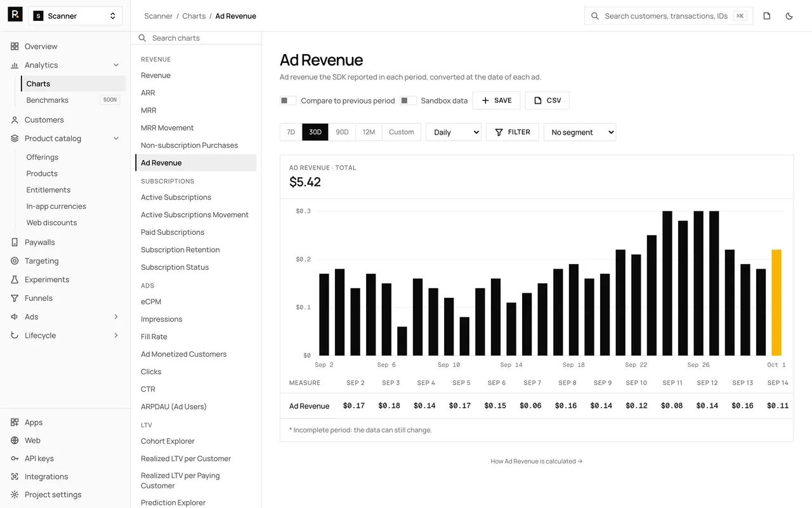Screen dimensions: 812x508
Task: Click the Integrations icon in sidebar
Action: point(15,476)
